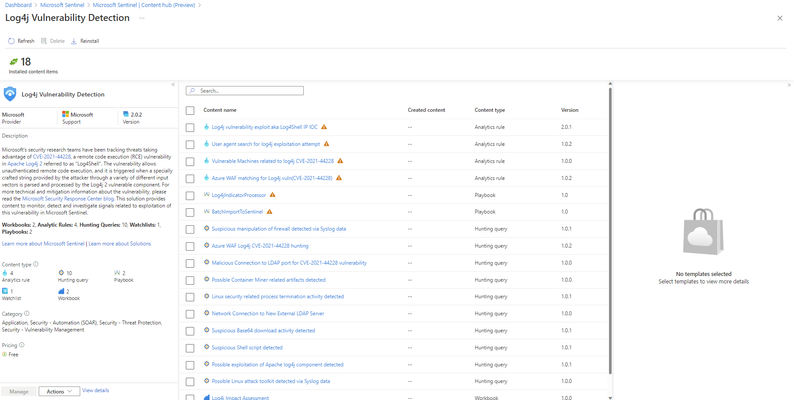Click the magnifier icon in the search box
This screenshot has width=794, height=400.
pyautogui.click(x=192, y=91)
